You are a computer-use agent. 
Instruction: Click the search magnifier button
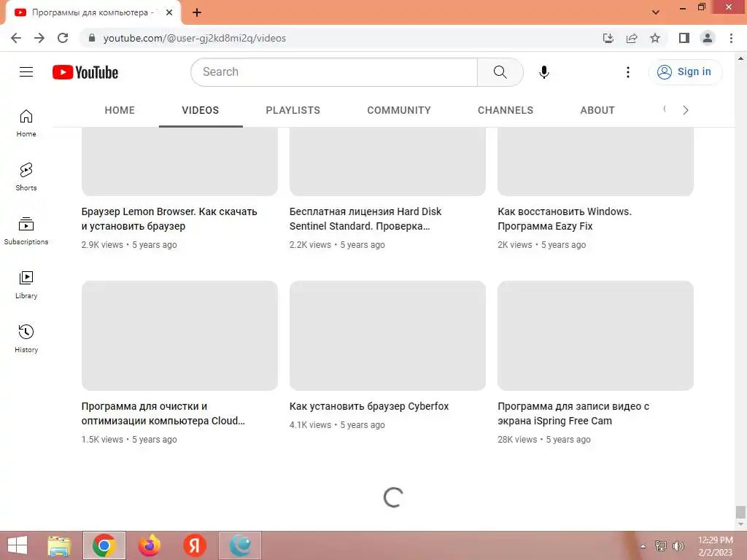[x=500, y=72]
